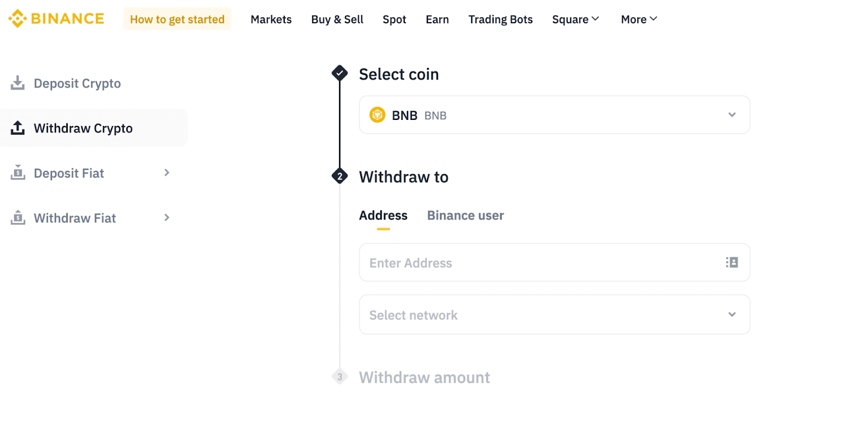Click the Binance logo
Image resolution: width=868 pixels, height=445 pixels.
tap(56, 19)
